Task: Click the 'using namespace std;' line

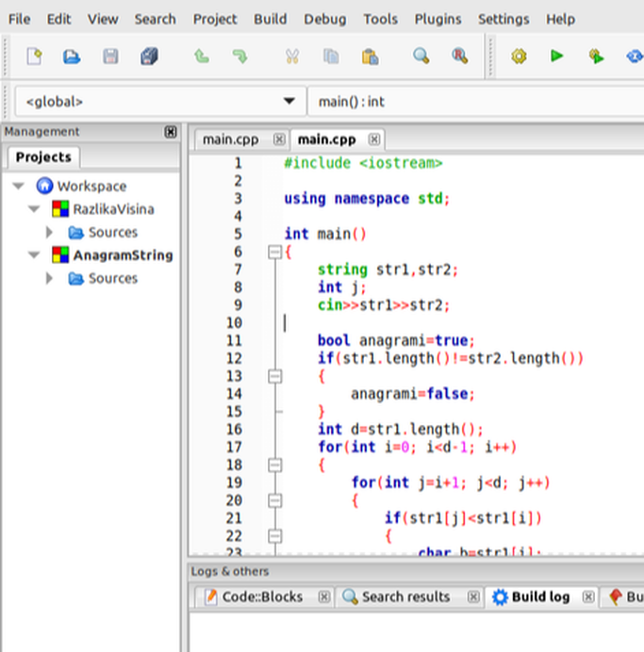Action: click(x=367, y=199)
